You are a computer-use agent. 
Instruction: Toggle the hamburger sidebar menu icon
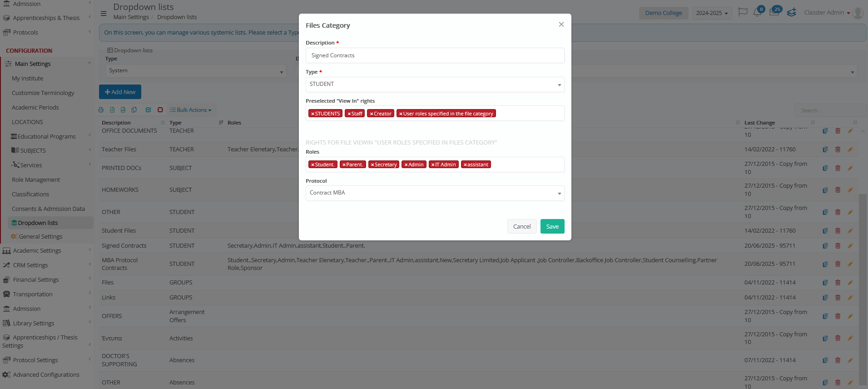(x=104, y=13)
